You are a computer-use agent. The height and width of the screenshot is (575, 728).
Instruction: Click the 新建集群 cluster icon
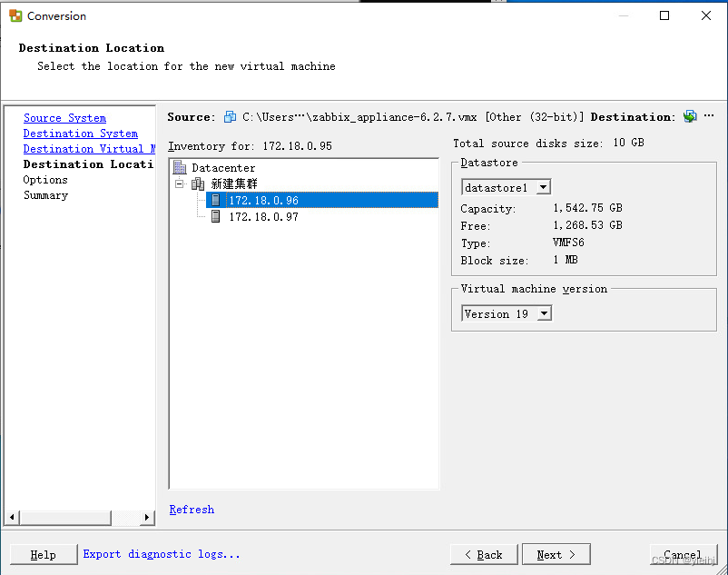pyautogui.click(x=198, y=183)
